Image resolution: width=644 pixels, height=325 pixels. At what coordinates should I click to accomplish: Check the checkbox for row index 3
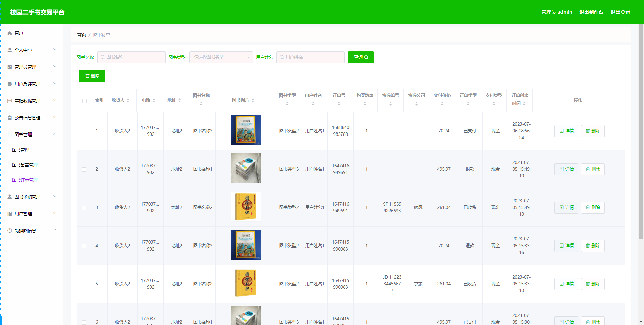click(x=84, y=208)
